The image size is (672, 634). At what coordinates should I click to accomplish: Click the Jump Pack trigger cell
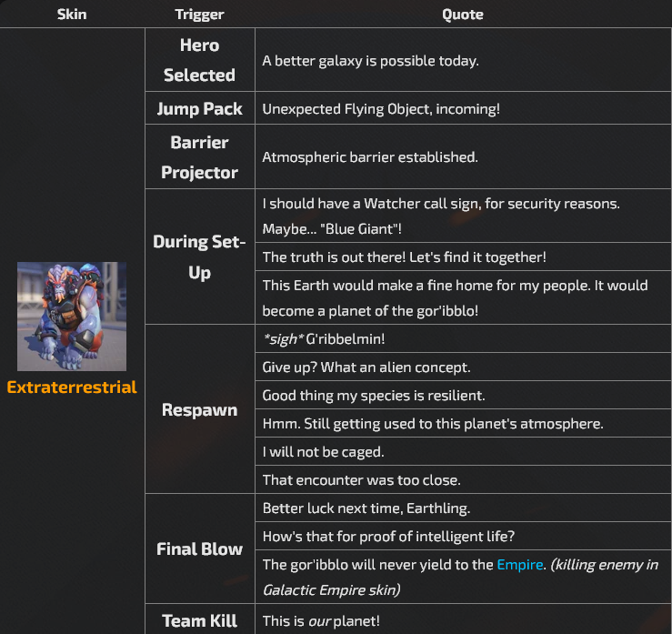(200, 108)
